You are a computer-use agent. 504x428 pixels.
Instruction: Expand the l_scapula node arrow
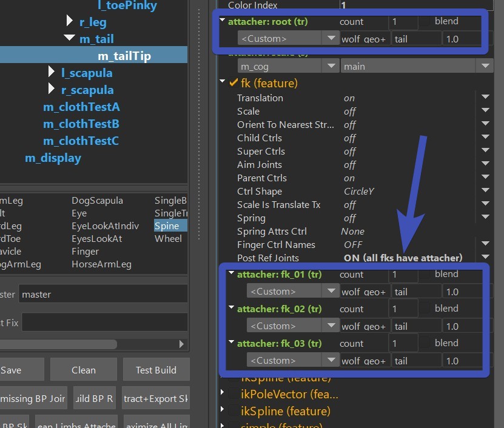click(51, 72)
